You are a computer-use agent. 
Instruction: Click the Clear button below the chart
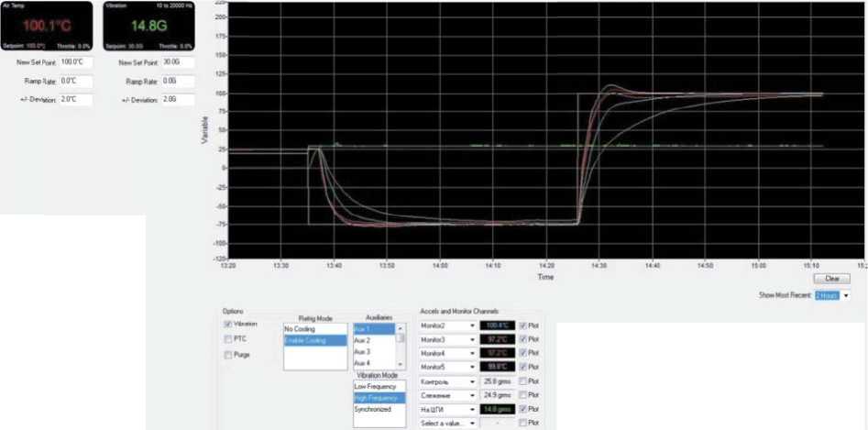(831, 279)
